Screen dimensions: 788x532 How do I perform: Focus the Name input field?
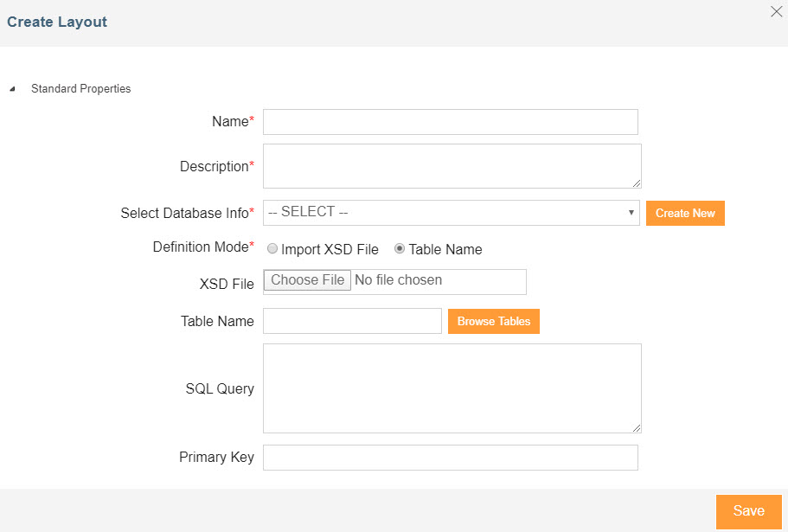(450, 122)
